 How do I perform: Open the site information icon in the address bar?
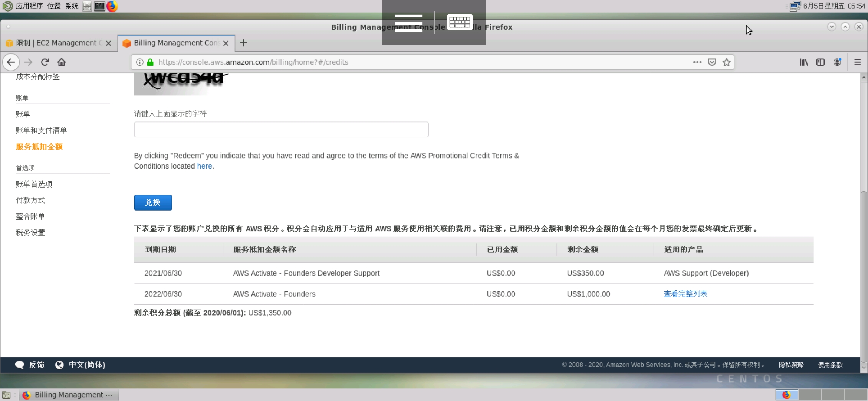pos(139,62)
